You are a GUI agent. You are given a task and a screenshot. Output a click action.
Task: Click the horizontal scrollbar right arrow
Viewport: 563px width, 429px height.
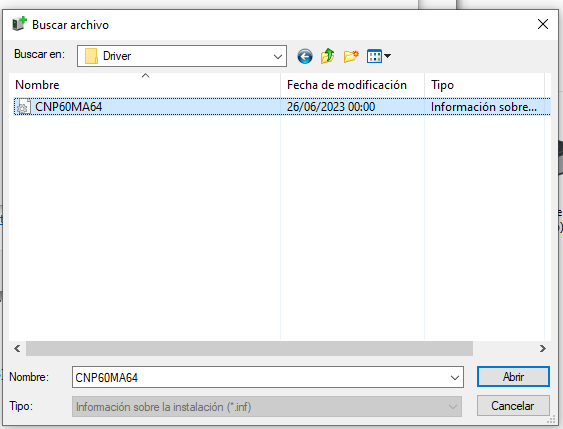pos(543,349)
